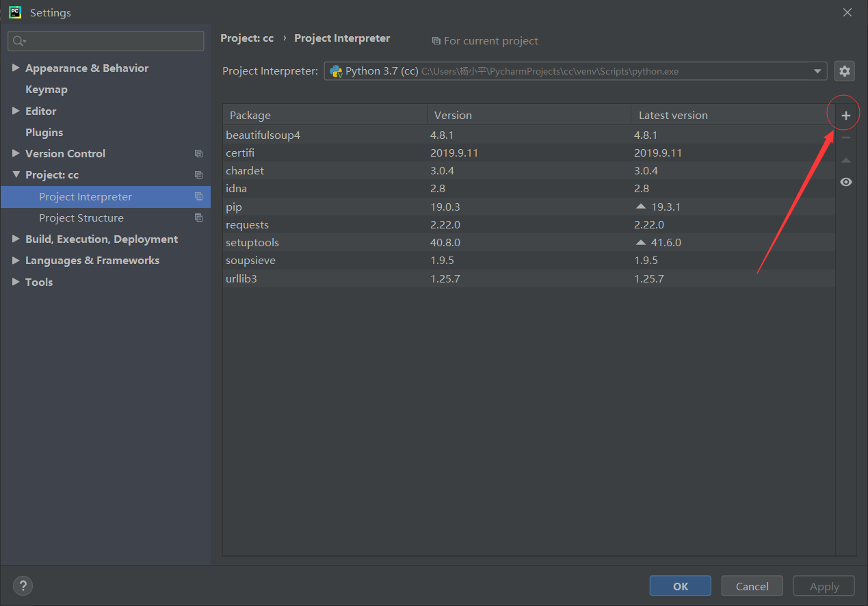Viewport: 868px width, 606px height.
Task: Click the OK button
Action: click(x=681, y=586)
